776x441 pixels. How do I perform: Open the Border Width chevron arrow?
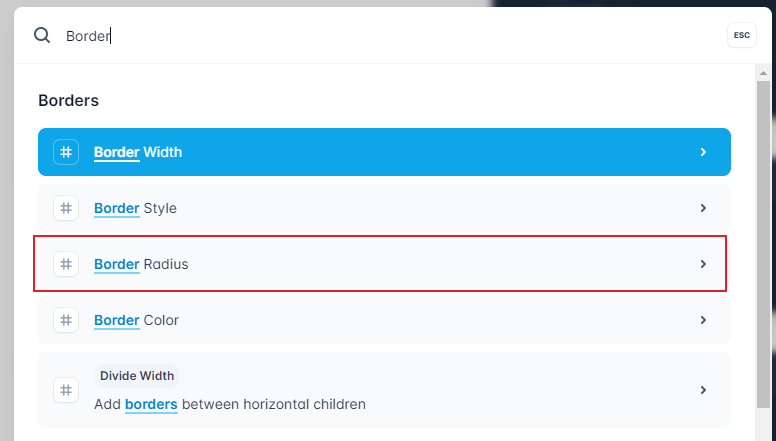[x=703, y=152]
